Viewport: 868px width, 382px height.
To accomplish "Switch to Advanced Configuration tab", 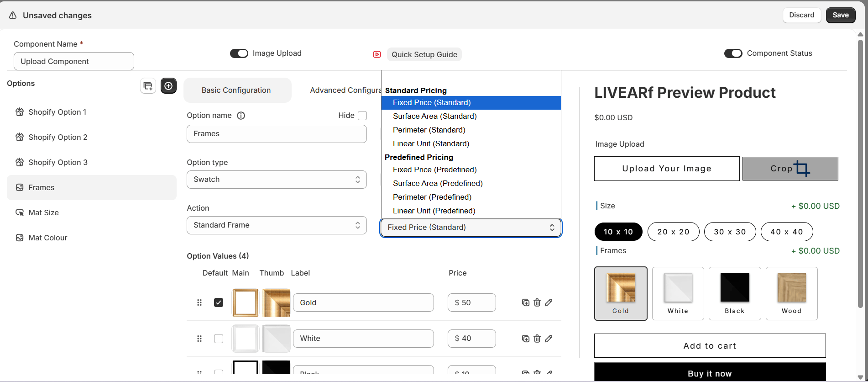I will coord(345,90).
